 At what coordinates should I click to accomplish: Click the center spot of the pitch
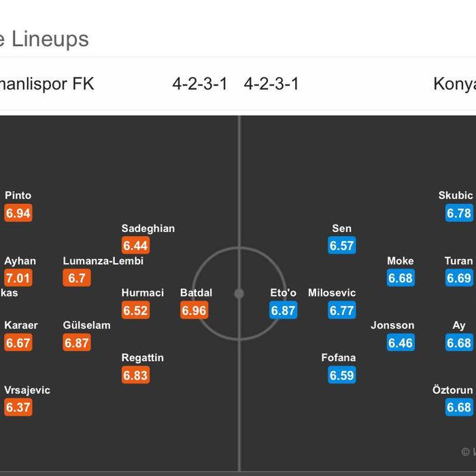239,294
